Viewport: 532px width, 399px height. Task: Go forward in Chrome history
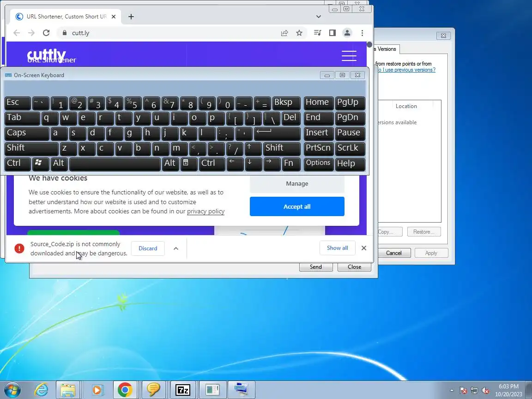click(x=31, y=33)
